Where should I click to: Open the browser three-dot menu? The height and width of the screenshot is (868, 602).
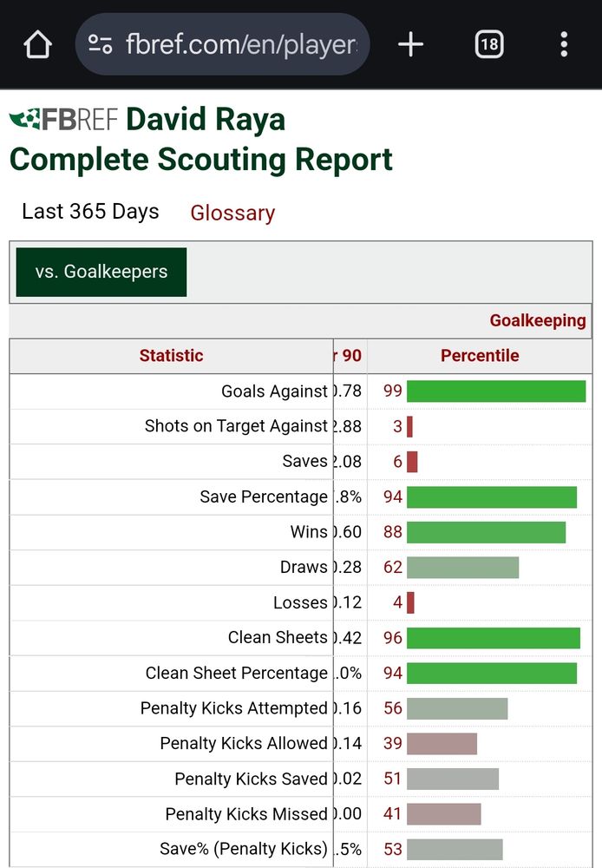click(564, 44)
